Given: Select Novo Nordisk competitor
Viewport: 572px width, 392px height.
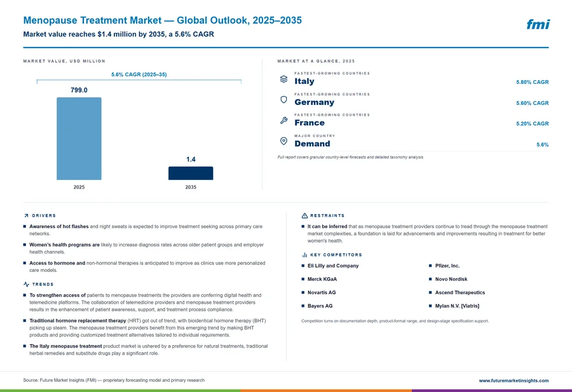Looking at the screenshot, I should (x=451, y=280).
